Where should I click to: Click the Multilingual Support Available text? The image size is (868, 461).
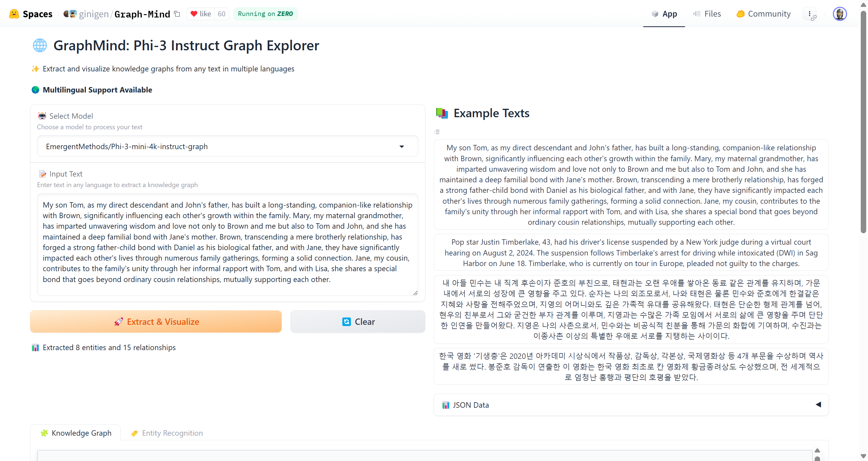tap(97, 90)
